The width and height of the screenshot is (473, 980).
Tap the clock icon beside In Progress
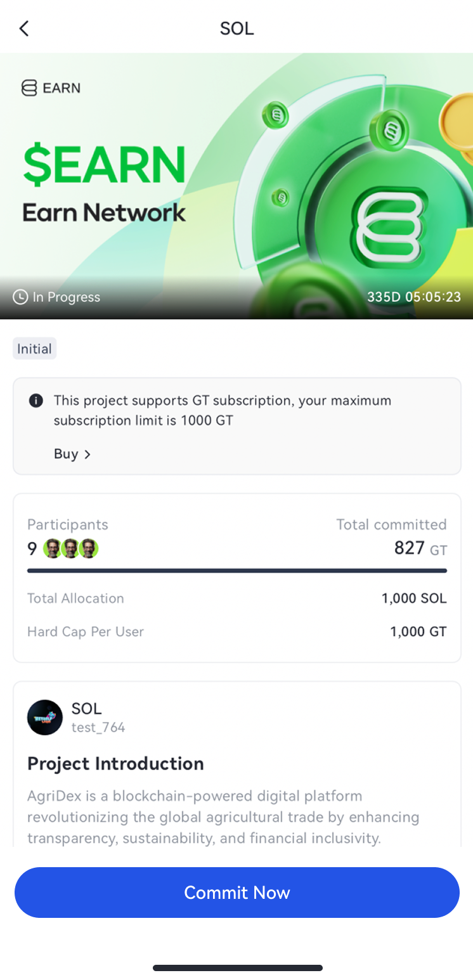point(20,297)
